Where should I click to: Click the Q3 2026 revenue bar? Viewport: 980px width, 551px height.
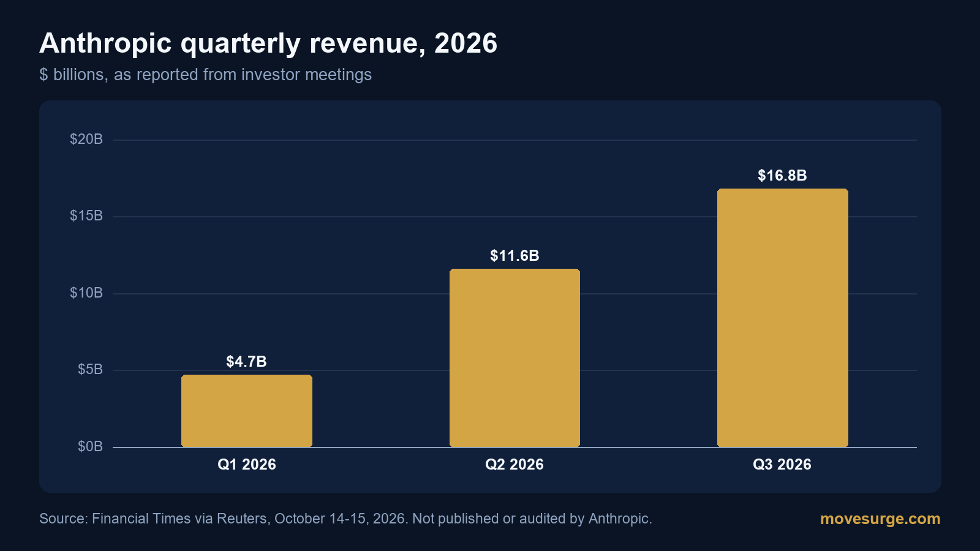click(x=783, y=318)
